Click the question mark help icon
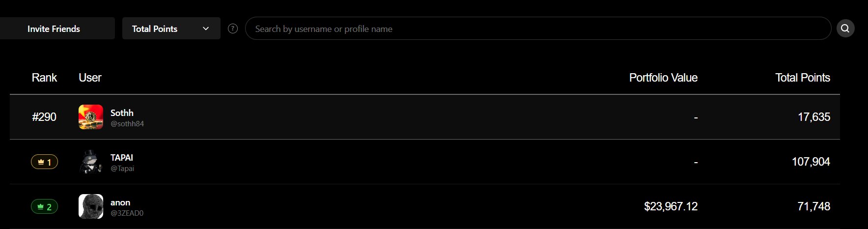The width and height of the screenshot is (868, 229). [x=233, y=29]
